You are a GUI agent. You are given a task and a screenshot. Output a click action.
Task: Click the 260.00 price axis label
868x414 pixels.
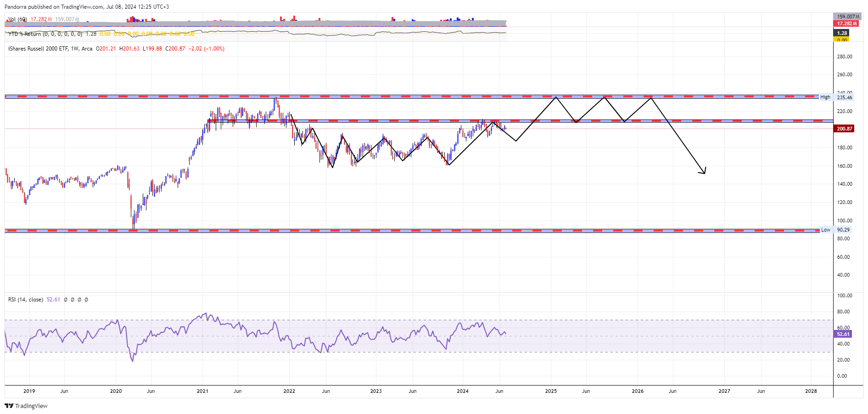coord(845,74)
